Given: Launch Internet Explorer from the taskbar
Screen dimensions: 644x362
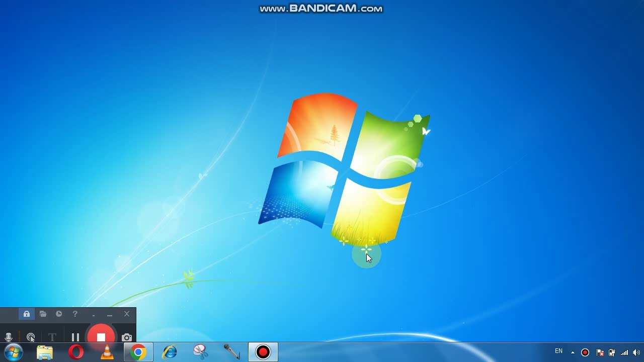Looking at the screenshot, I should pyautogui.click(x=170, y=352).
